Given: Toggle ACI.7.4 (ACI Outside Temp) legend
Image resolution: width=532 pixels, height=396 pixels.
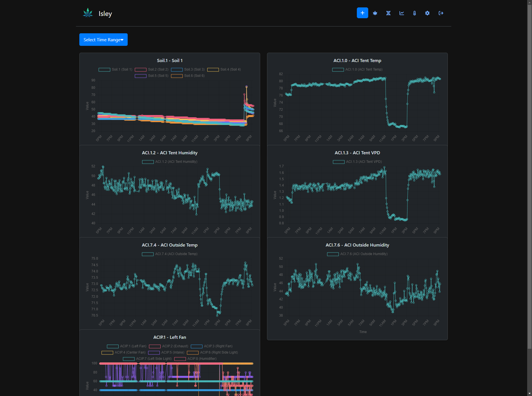Looking at the screenshot, I should pos(169,254).
